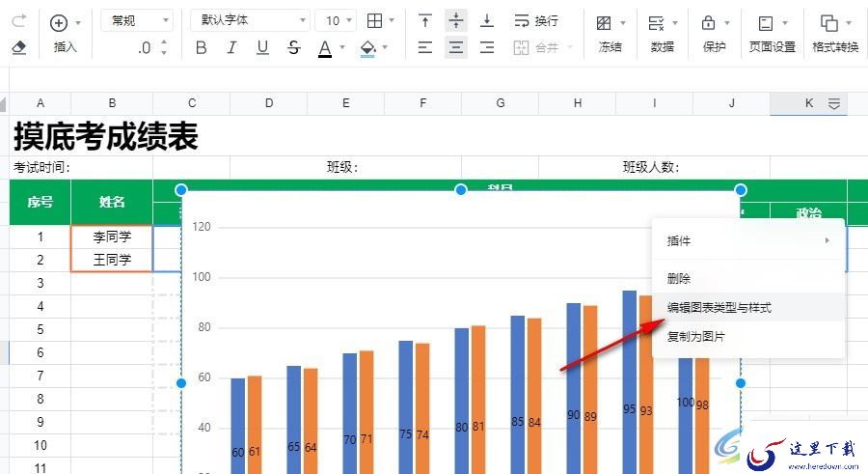Image resolution: width=868 pixels, height=474 pixels.
Task: Click orange bar labeled 89
Action: click(x=590, y=389)
